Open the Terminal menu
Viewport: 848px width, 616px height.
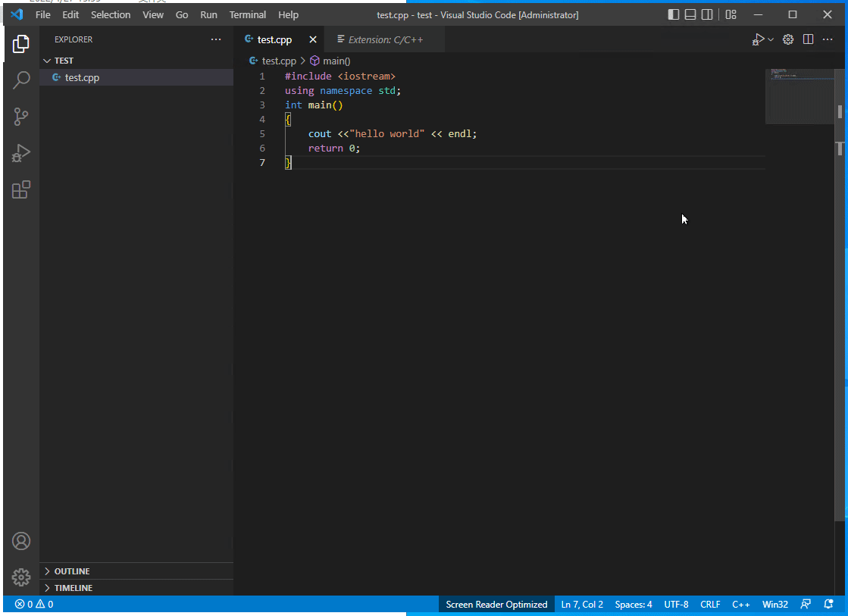(x=248, y=14)
